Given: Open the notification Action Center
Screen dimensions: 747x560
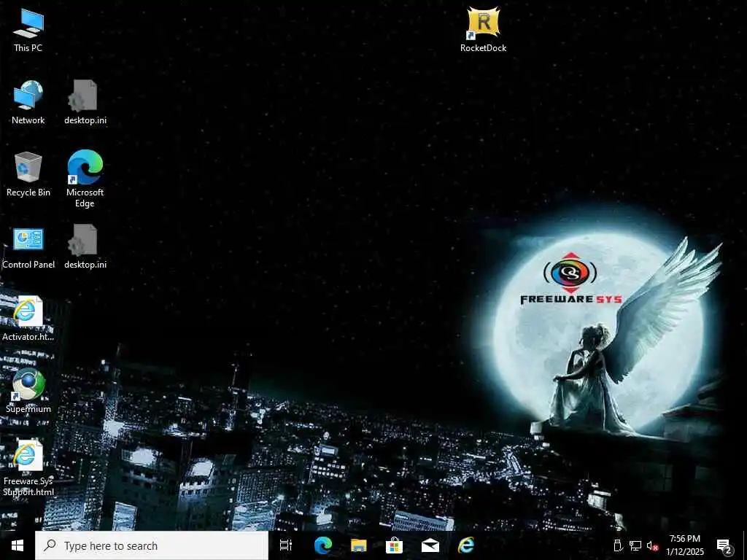Looking at the screenshot, I should point(724,546).
